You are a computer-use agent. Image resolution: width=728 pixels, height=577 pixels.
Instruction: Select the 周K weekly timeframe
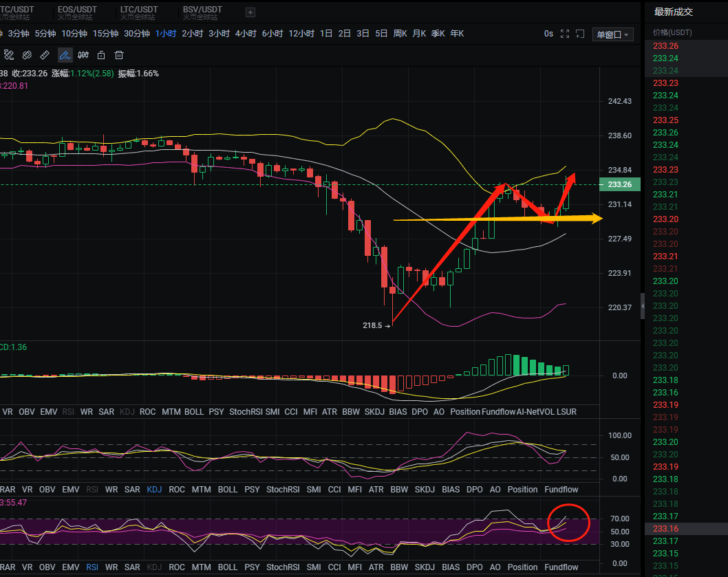click(x=400, y=34)
